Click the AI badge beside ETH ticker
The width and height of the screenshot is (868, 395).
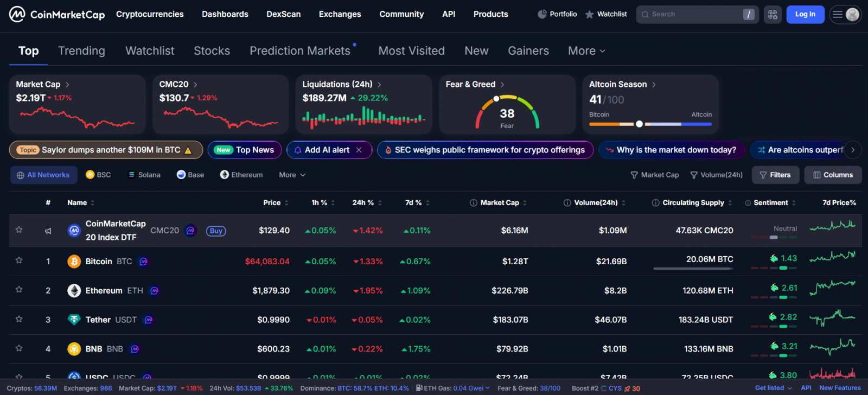pyautogui.click(x=154, y=291)
